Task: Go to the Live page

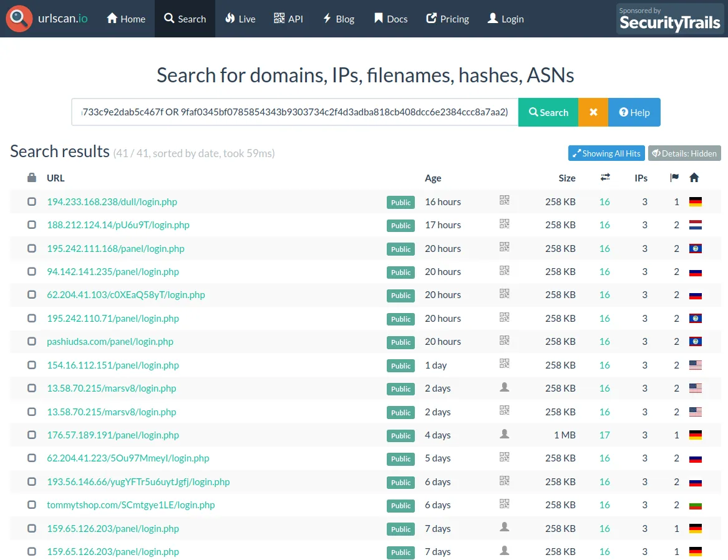Action: pos(240,19)
